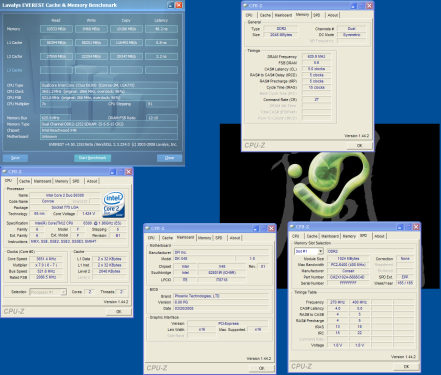This screenshot has height=375, width=441.
Task: Click the Part Number field in the SPD window
Action: [348, 277]
